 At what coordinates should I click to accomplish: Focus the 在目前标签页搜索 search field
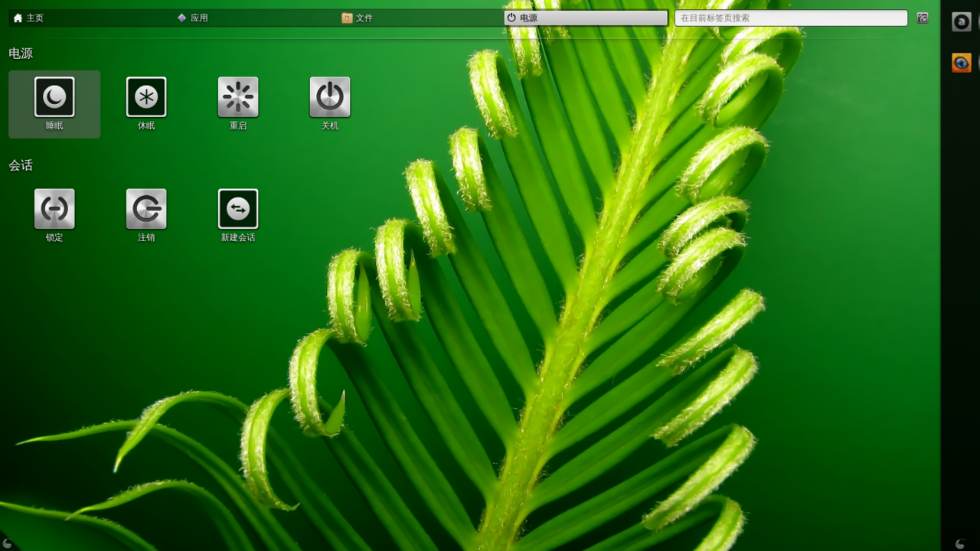790,18
